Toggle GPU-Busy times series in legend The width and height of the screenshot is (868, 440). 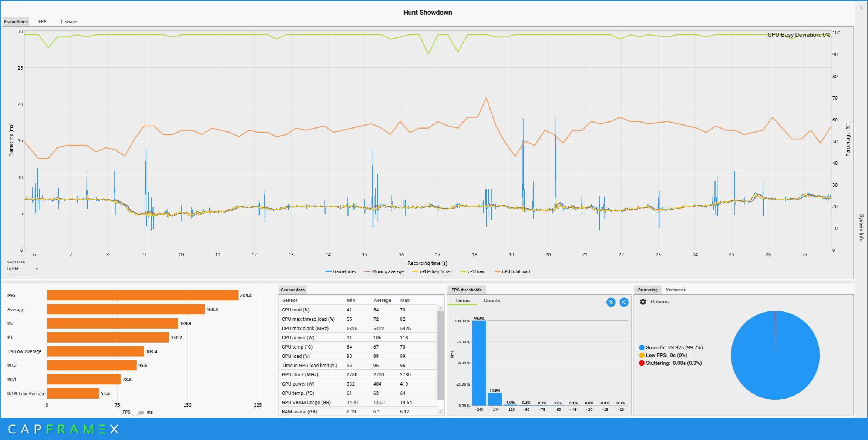coord(435,271)
